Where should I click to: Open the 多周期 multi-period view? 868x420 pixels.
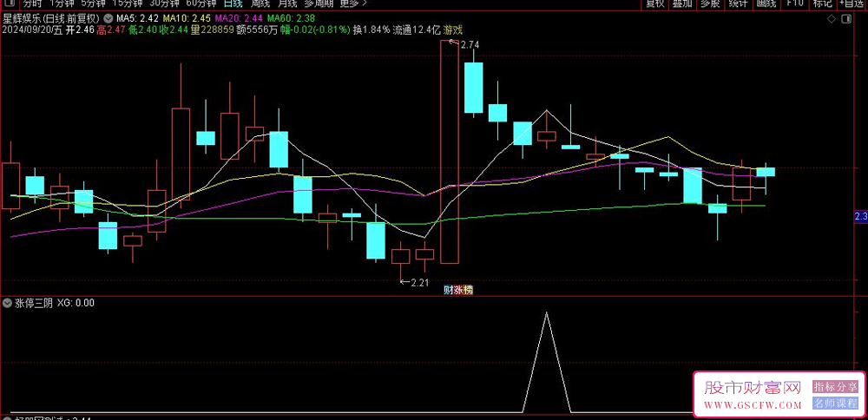click(319, 3)
